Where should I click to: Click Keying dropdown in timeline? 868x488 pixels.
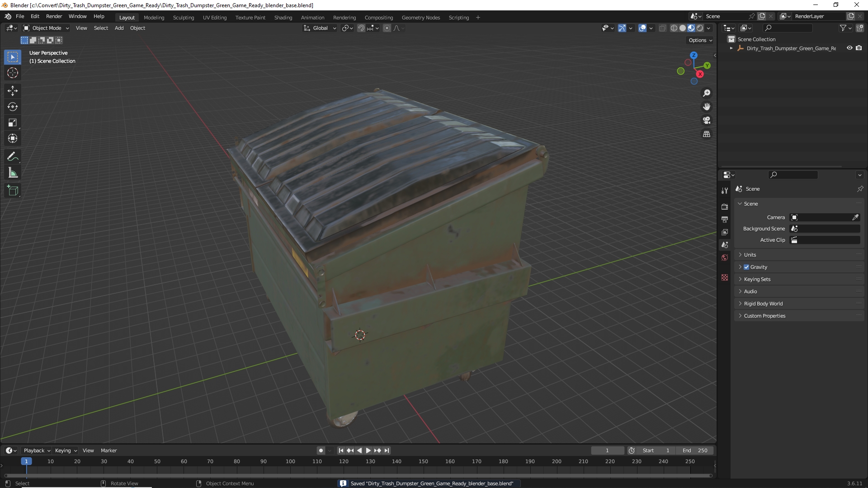(66, 450)
